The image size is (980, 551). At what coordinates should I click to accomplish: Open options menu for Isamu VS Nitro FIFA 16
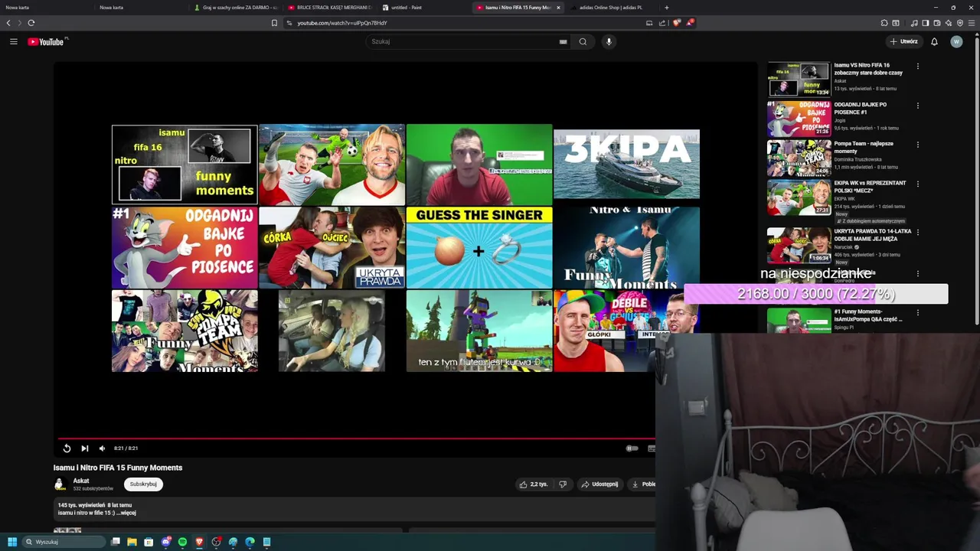click(918, 67)
